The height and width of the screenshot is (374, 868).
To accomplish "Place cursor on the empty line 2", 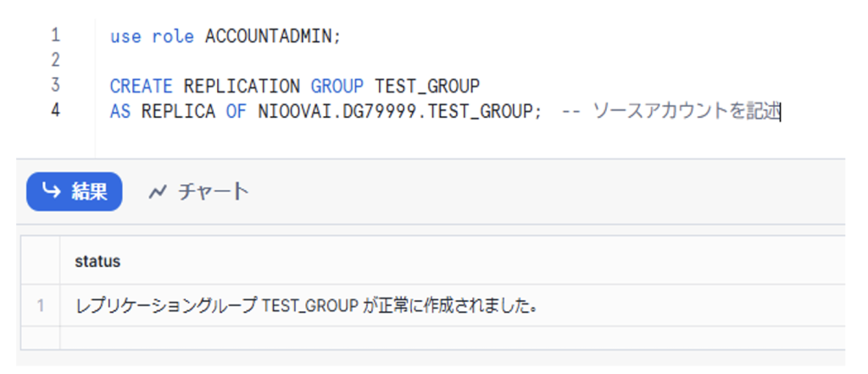I will pos(254,61).
